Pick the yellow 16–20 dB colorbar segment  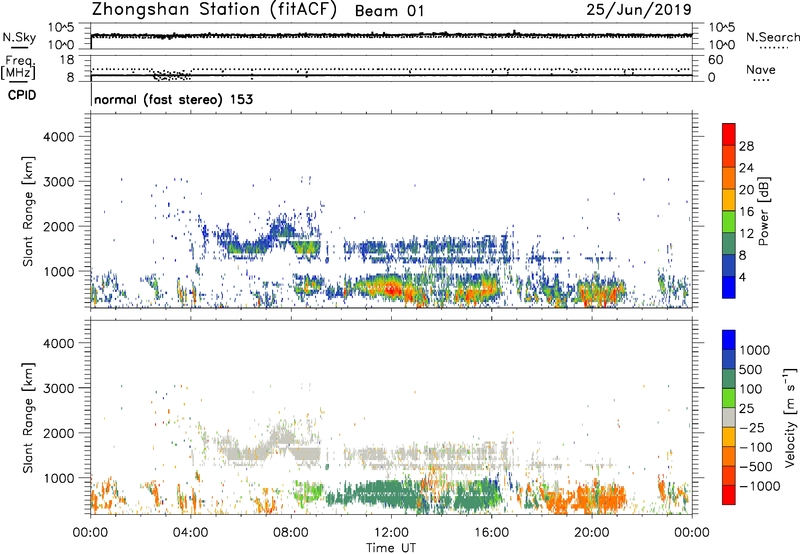pos(729,200)
